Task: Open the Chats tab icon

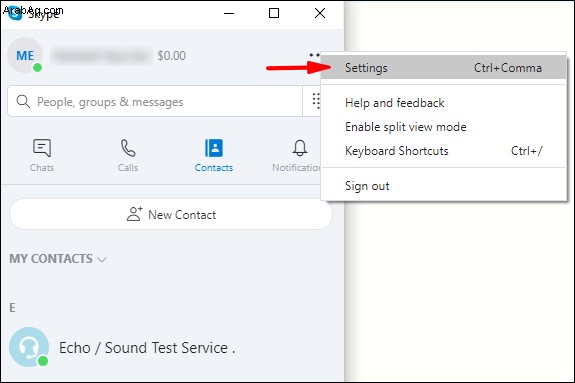Action: click(42, 148)
